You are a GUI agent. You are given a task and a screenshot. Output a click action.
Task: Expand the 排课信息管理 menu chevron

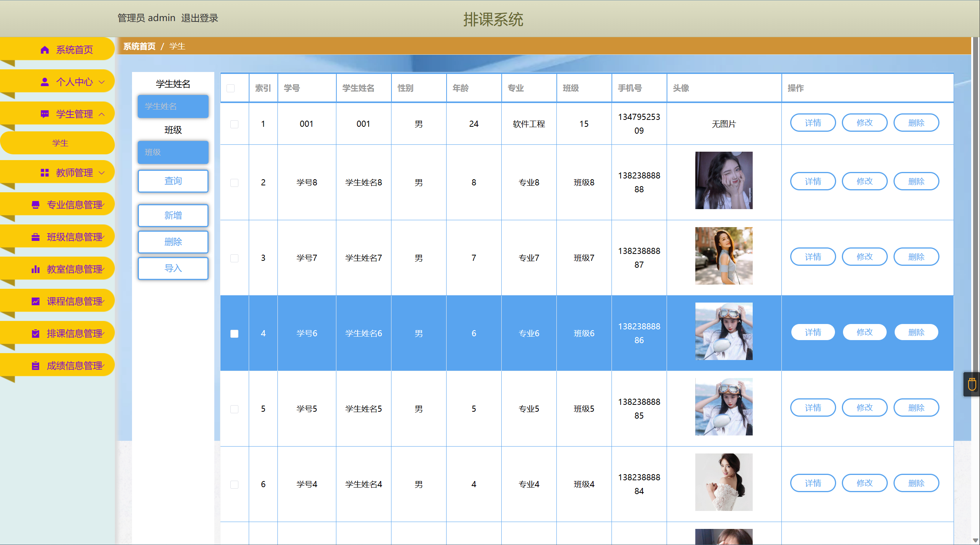[103, 334]
